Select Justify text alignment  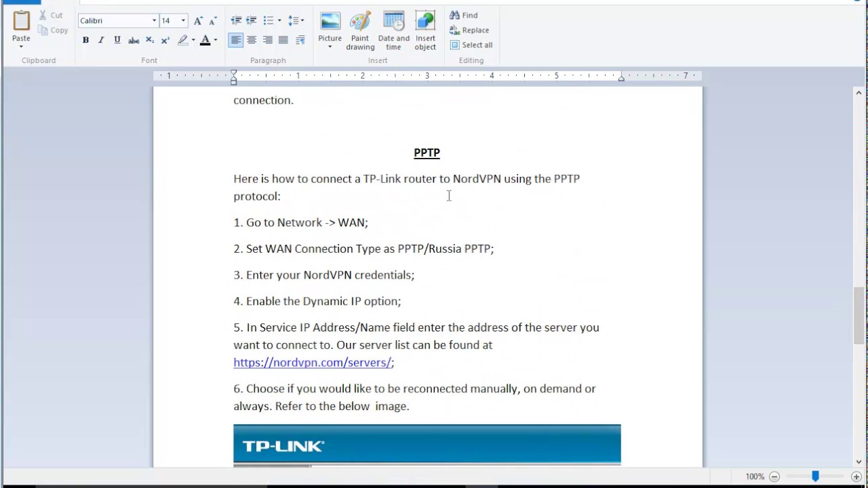click(283, 40)
